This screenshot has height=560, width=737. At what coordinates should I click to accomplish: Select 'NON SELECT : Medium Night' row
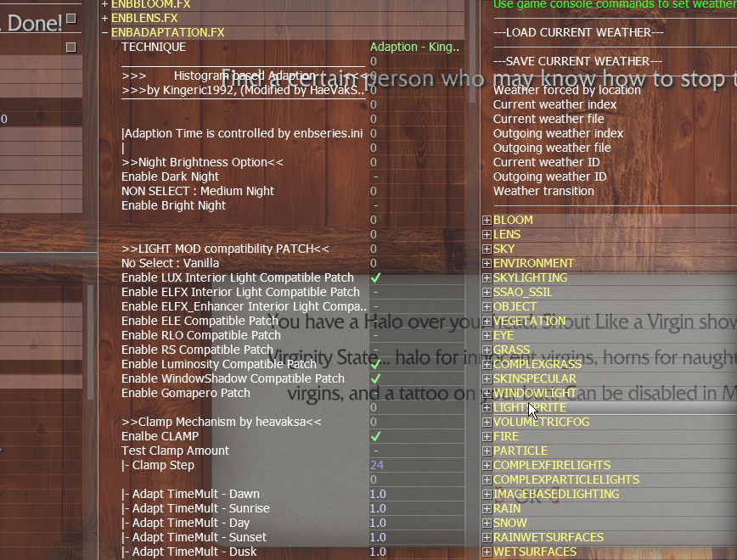click(197, 191)
